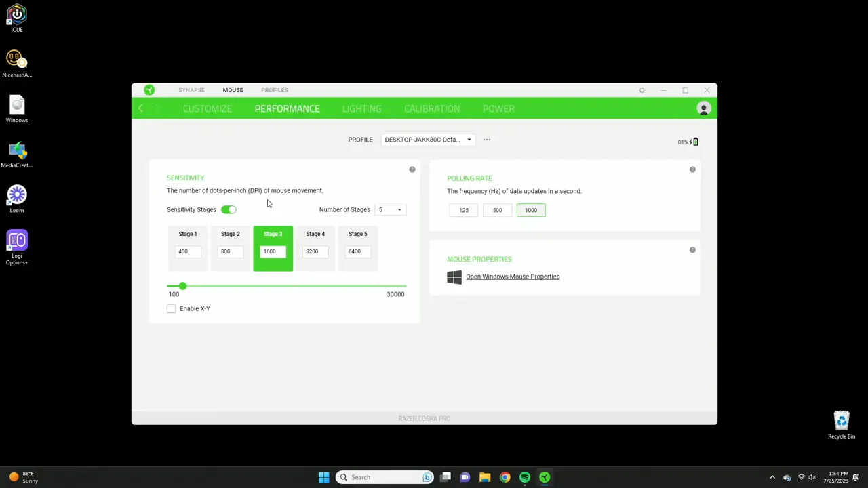868x488 pixels.
Task: Open the Number of Stages dropdown
Action: point(390,209)
